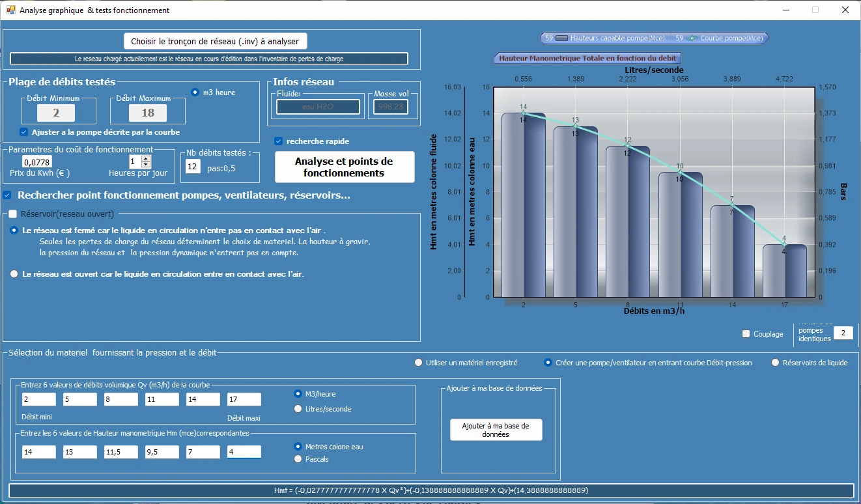Click the Hauteurs capable pompe legend entry
861x504 pixels.
604,38
